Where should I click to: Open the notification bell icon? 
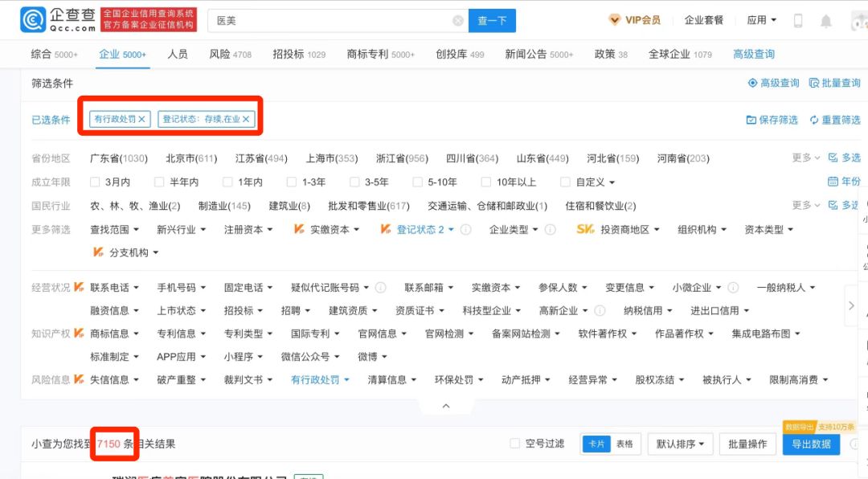pos(826,21)
